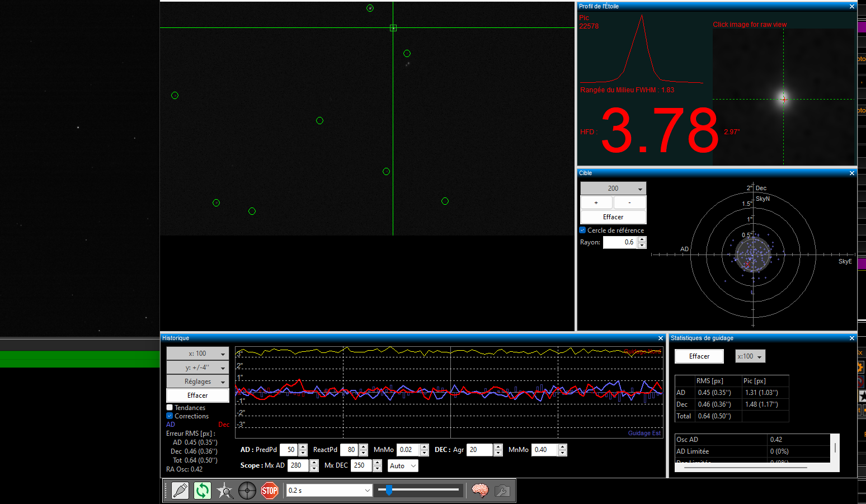This screenshot has height=504, width=866.
Task: Click the ReactPd value input field
Action: click(350, 450)
